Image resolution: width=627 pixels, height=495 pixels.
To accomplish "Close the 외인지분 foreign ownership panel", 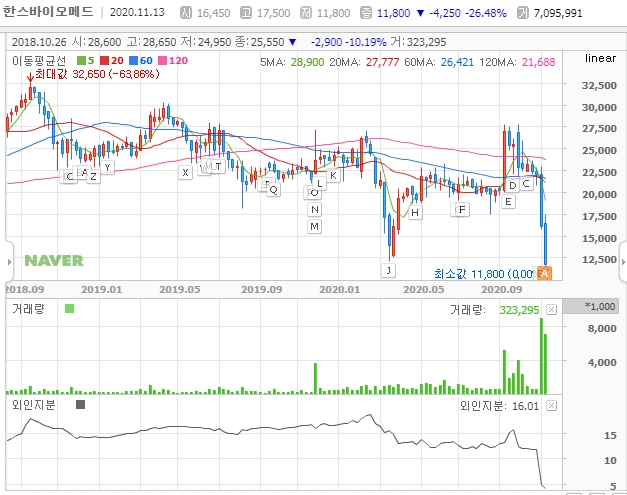I will coord(551,406).
